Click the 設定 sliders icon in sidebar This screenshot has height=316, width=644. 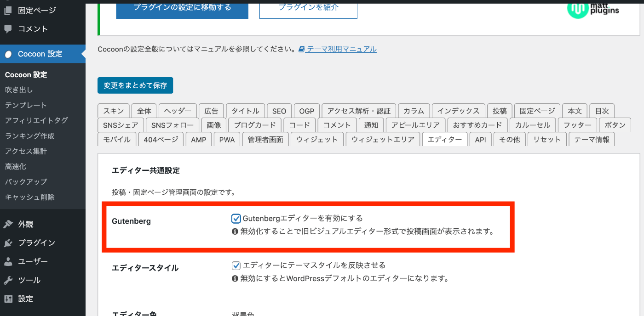tap(8, 299)
